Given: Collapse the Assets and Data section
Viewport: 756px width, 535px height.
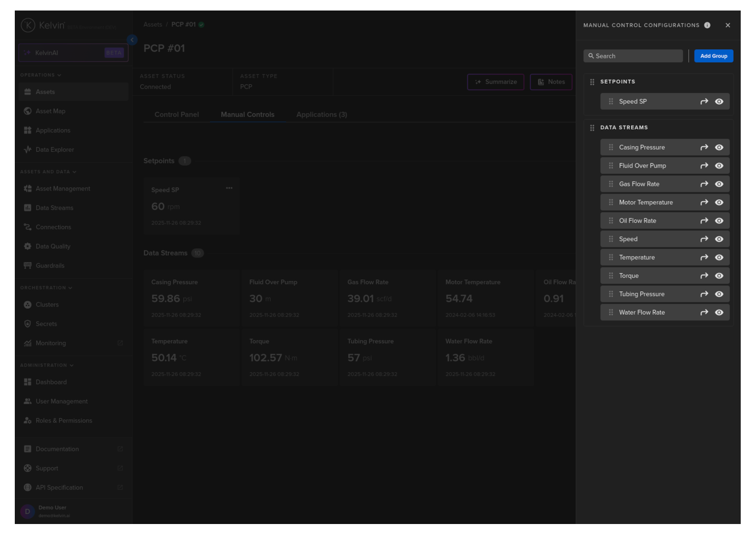Looking at the screenshot, I should [74, 172].
